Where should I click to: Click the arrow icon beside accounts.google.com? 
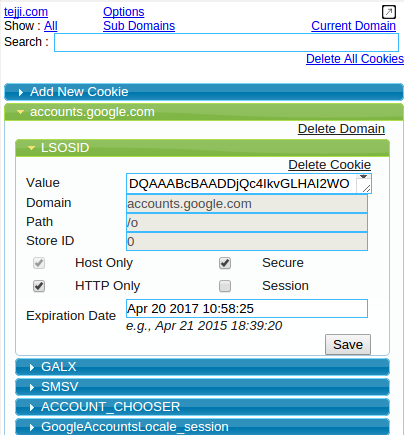(x=20, y=112)
